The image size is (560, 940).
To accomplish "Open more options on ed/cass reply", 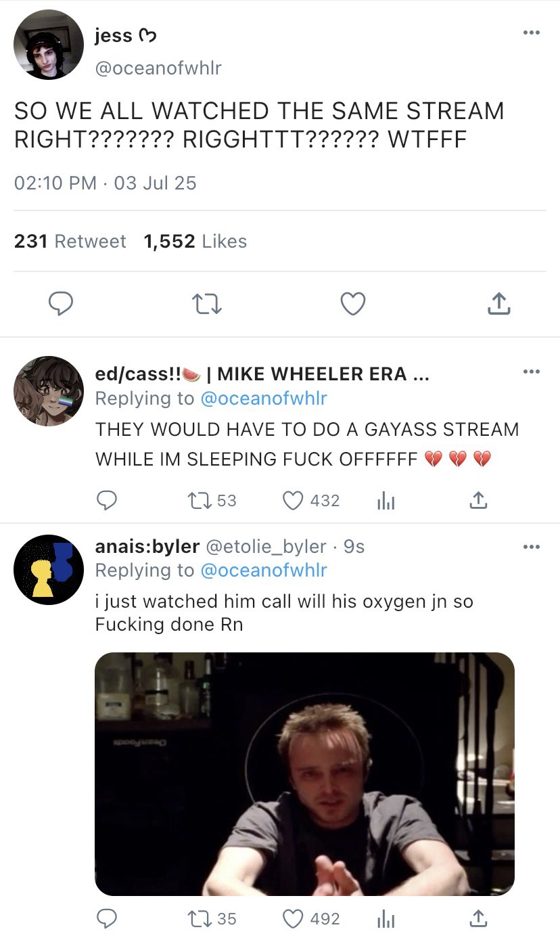I will (532, 372).
